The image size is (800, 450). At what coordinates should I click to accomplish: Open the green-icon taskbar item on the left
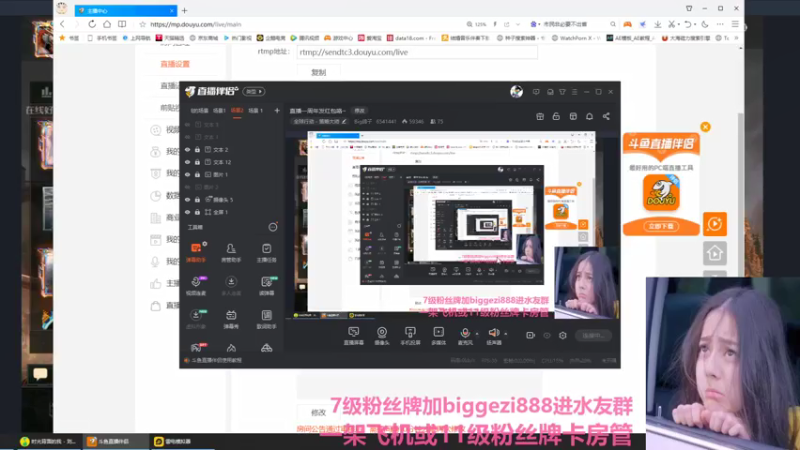click(x=48, y=441)
